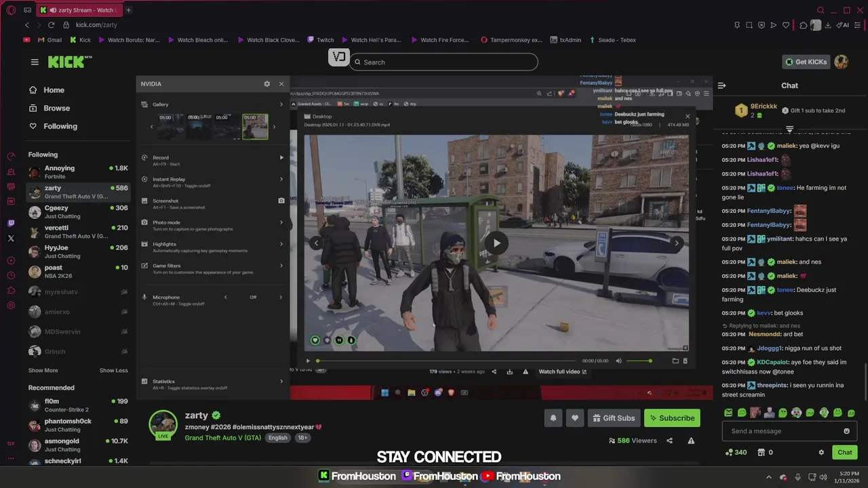
Task: Open NVIDIA overlay settings gear
Action: pyautogui.click(x=267, y=84)
